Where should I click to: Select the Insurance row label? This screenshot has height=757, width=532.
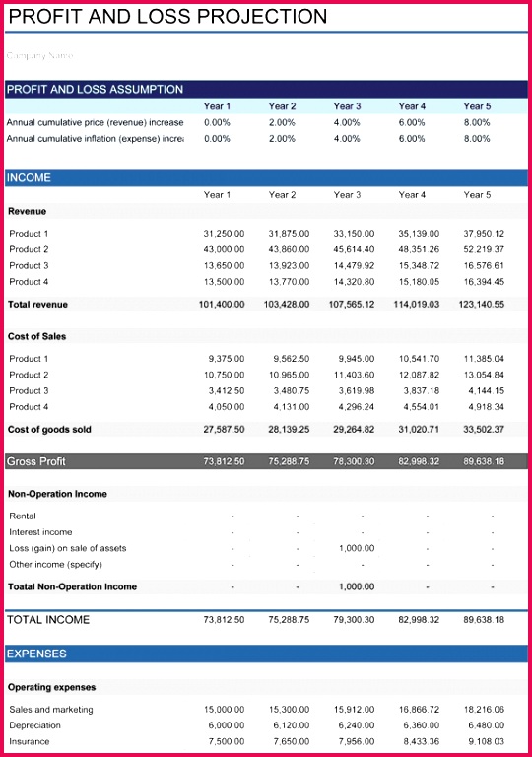[x=29, y=741]
